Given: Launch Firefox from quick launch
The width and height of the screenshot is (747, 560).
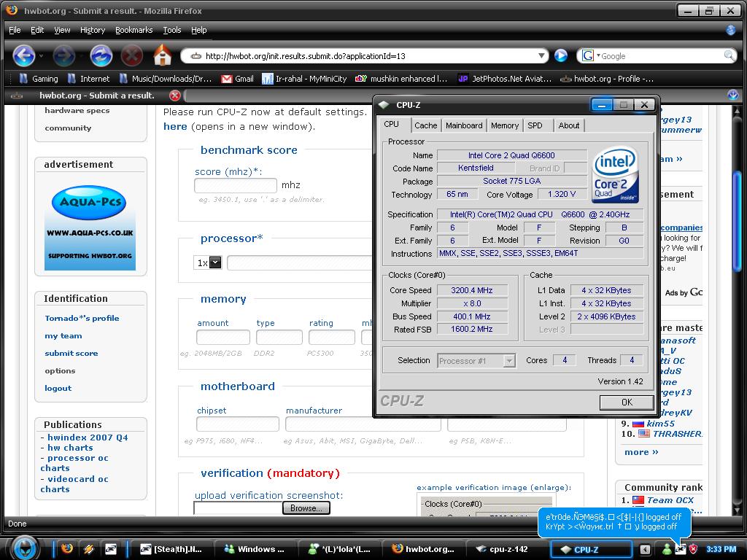Looking at the screenshot, I should click(66, 549).
